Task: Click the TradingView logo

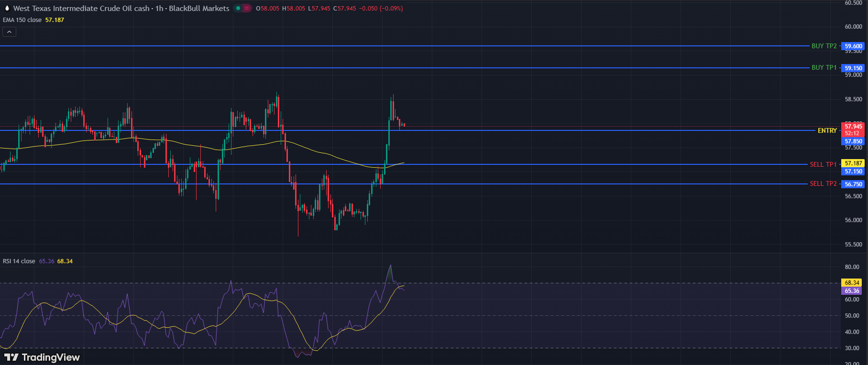Action: (42, 357)
